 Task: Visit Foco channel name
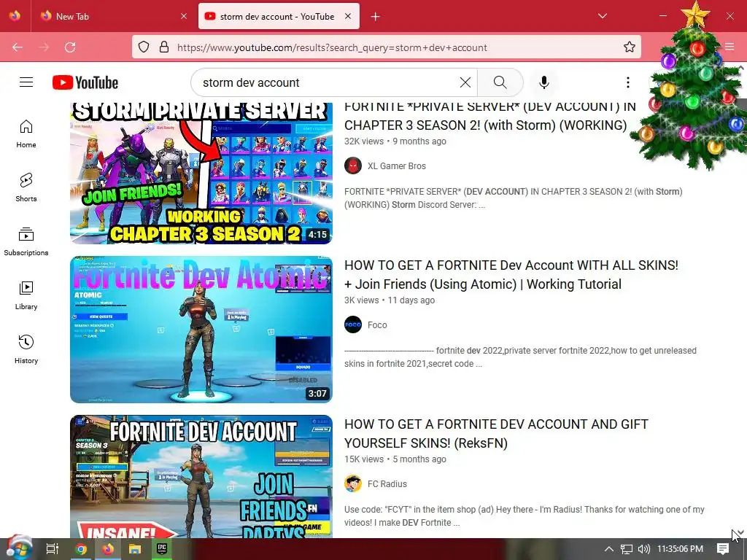click(377, 325)
